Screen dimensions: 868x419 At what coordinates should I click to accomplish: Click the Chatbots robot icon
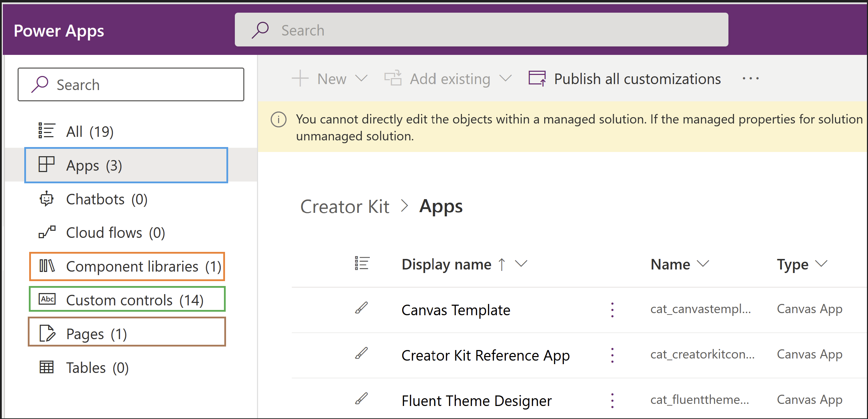[x=46, y=199]
